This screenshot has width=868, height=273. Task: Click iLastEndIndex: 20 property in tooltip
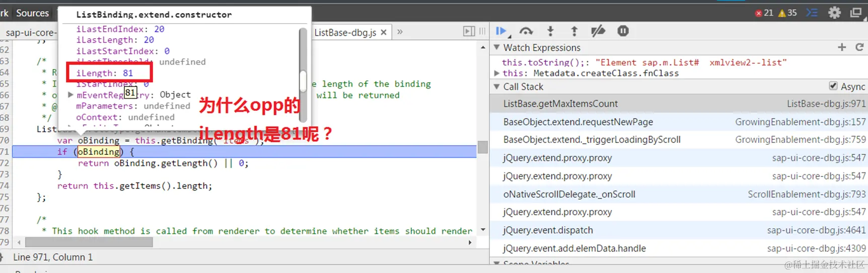[120, 29]
